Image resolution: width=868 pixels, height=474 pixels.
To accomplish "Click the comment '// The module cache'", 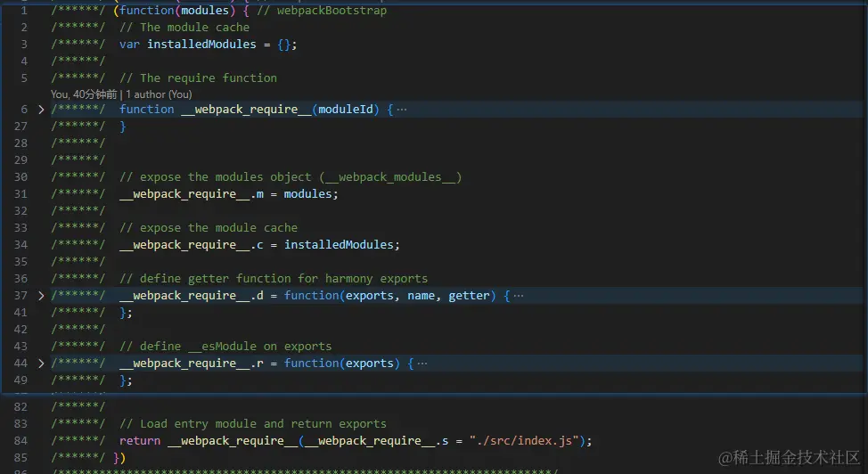I will tap(184, 27).
